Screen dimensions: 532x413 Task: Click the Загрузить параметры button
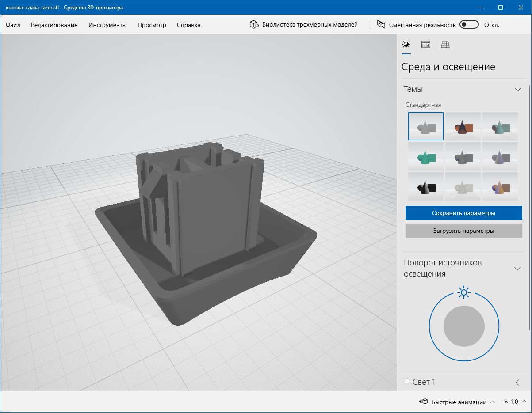[x=463, y=231]
